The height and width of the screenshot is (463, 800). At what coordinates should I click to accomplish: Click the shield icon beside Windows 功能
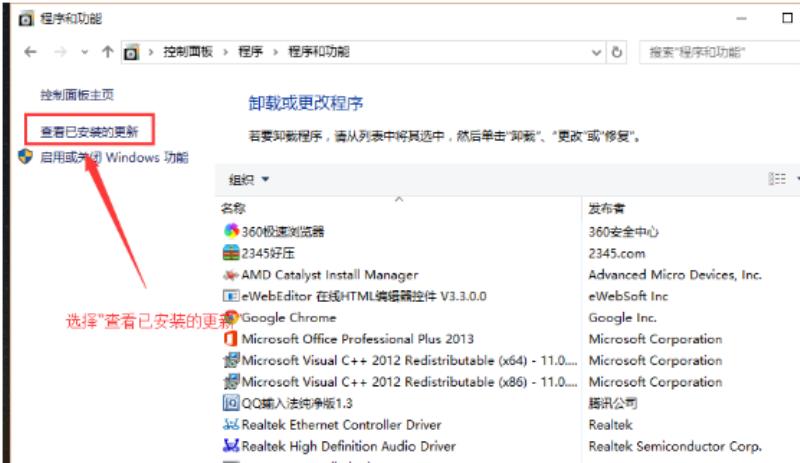point(26,157)
